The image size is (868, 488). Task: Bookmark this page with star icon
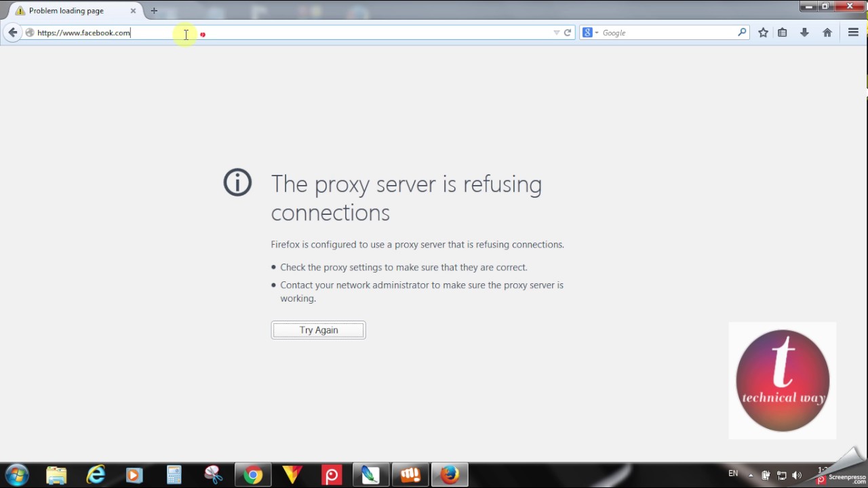click(763, 33)
